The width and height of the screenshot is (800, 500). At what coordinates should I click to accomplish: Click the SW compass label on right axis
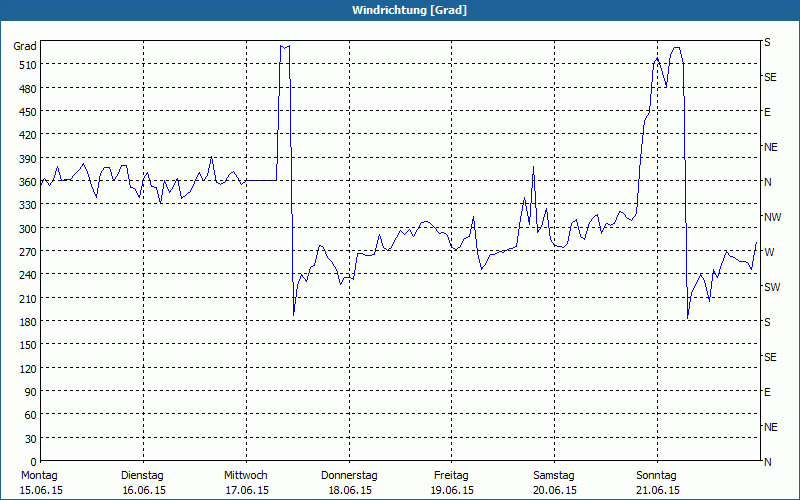point(772,287)
